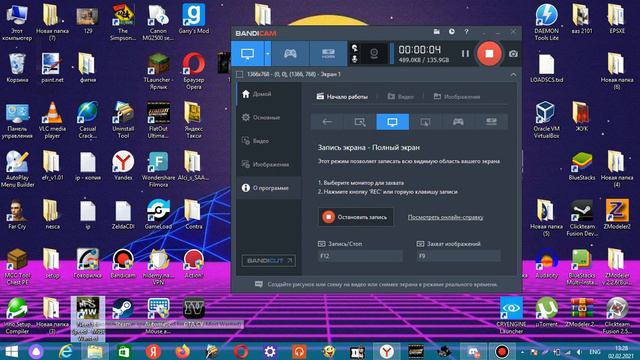The width and height of the screenshot is (640, 360).
Task: Open the taskbar clock and date
Action: coord(621,351)
